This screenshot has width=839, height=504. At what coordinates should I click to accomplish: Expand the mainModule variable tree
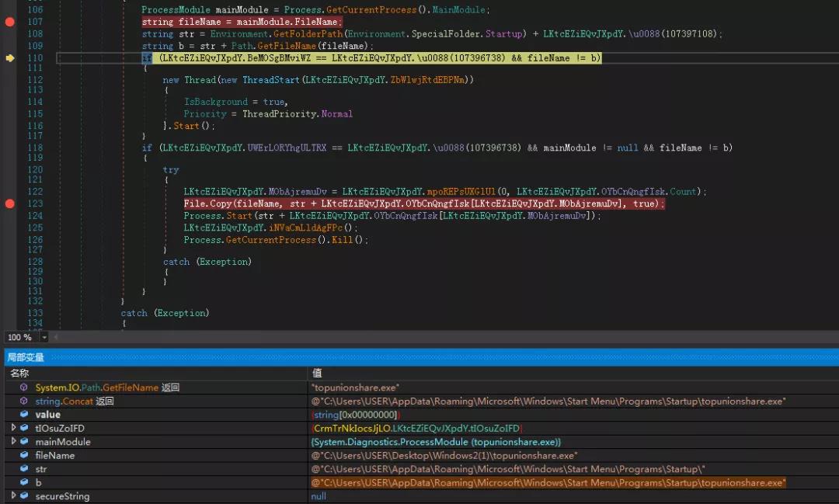point(13,442)
